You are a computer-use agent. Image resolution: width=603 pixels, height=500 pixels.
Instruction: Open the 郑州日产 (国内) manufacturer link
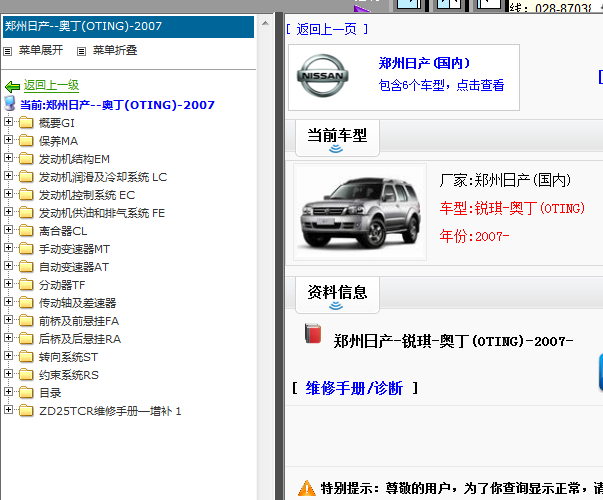click(424, 63)
